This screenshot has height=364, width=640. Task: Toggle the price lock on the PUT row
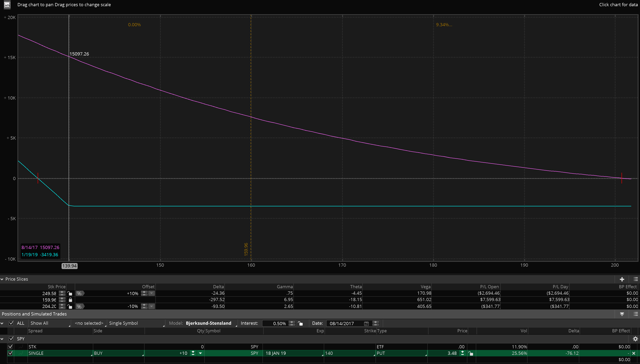click(x=471, y=353)
